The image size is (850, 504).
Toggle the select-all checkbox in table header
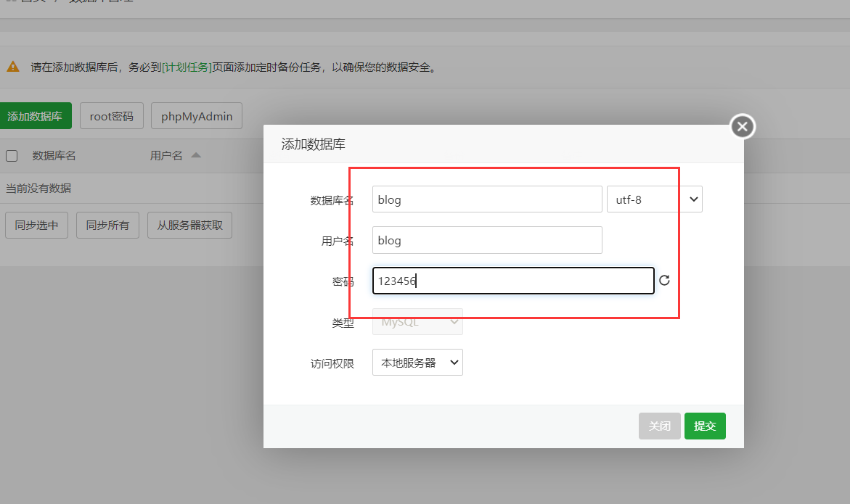12,156
